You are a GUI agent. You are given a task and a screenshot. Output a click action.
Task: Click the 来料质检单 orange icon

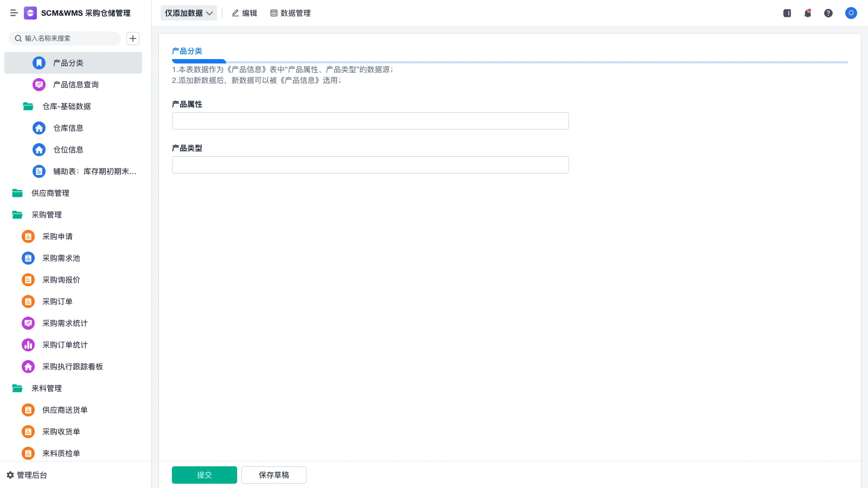28,453
